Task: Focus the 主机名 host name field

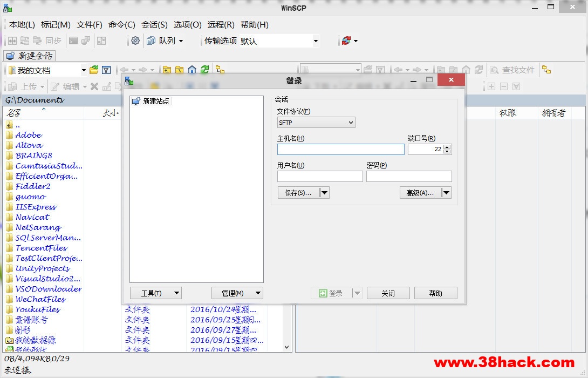Action: click(x=341, y=150)
